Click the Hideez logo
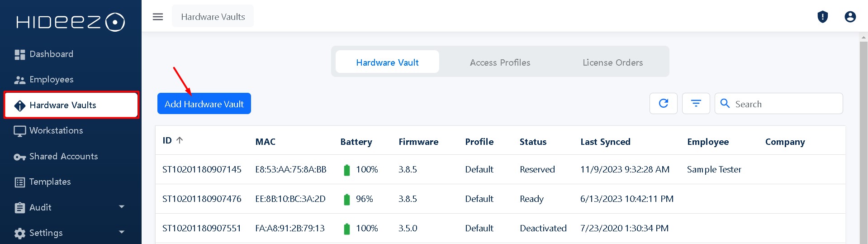This screenshot has width=868, height=244. 71,22
